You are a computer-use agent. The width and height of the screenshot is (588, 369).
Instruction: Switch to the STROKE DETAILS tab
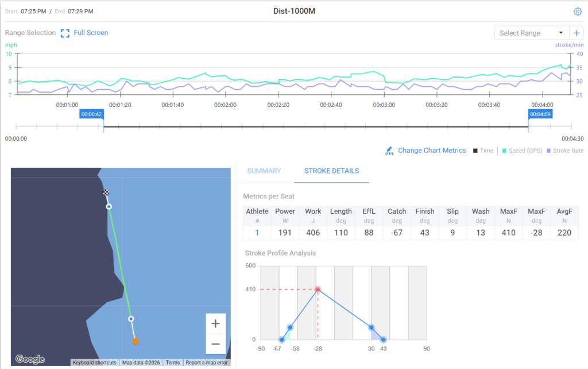[x=331, y=171]
